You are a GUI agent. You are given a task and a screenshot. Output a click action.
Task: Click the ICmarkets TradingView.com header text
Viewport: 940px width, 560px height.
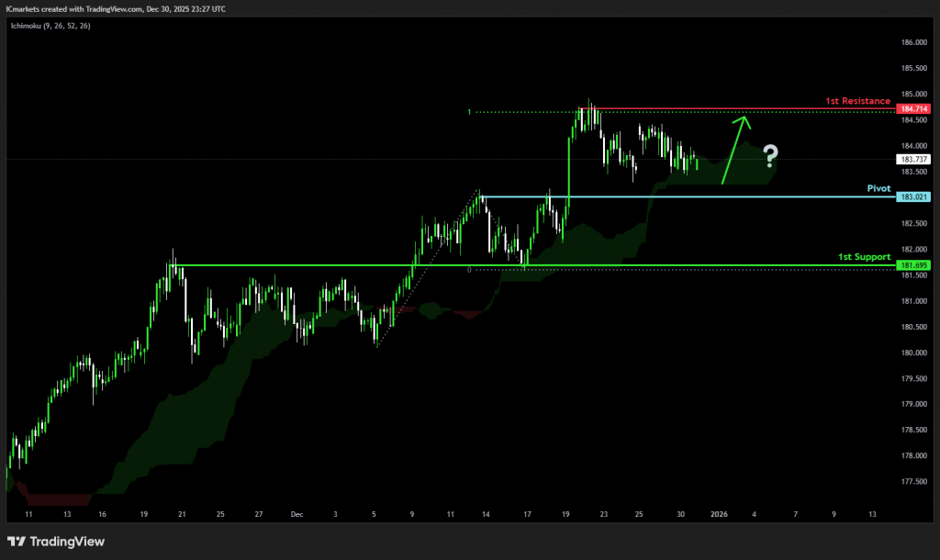[x=115, y=8]
